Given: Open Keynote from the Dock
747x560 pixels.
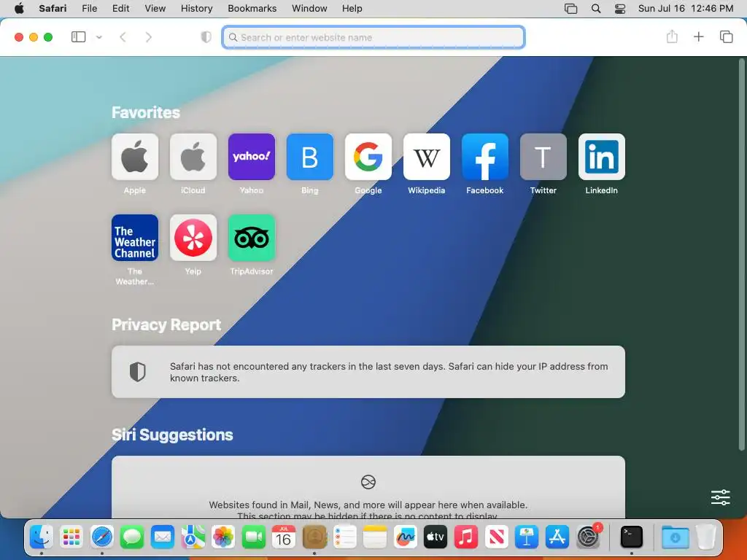Looking at the screenshot, I should (527, 537).
